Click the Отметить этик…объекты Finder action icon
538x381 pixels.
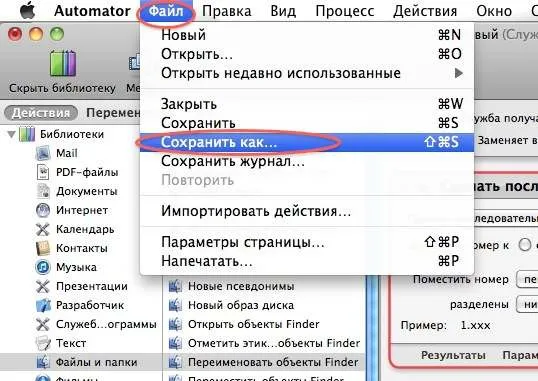pos(175,343)
